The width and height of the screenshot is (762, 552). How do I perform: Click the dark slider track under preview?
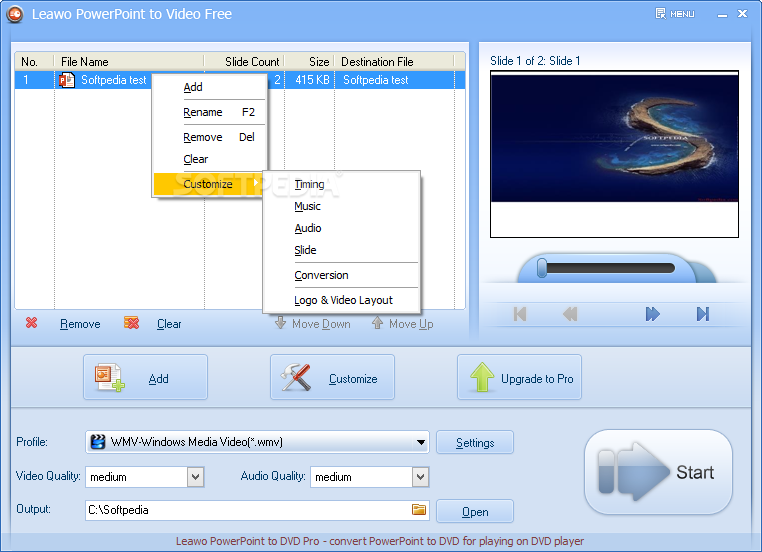click(x=611, y=268)
